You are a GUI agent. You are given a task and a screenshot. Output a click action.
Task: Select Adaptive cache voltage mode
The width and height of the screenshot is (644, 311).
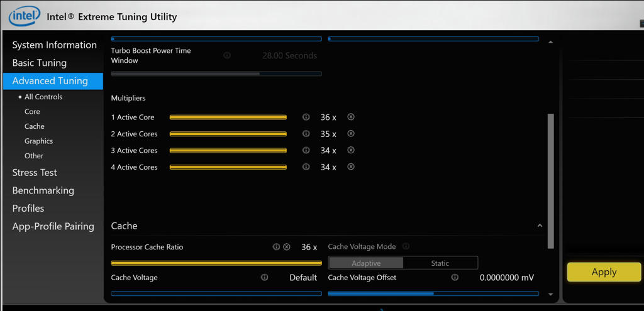(366, 263)
